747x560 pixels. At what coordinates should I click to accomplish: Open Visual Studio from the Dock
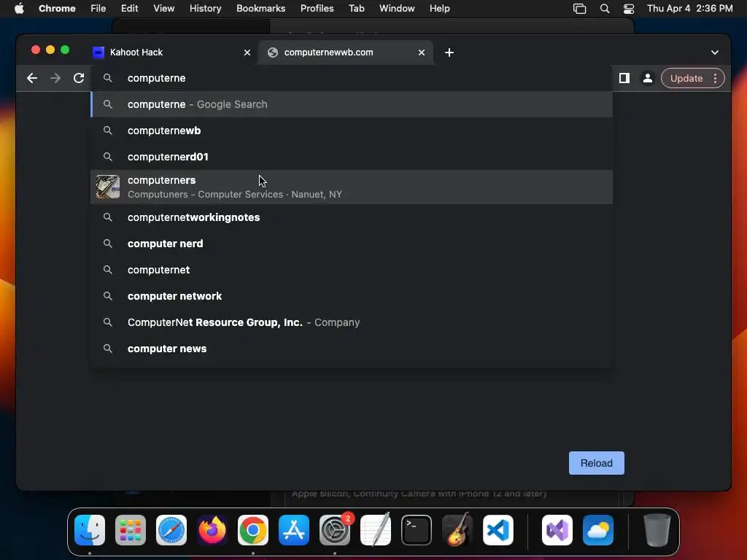coord(557,530)
